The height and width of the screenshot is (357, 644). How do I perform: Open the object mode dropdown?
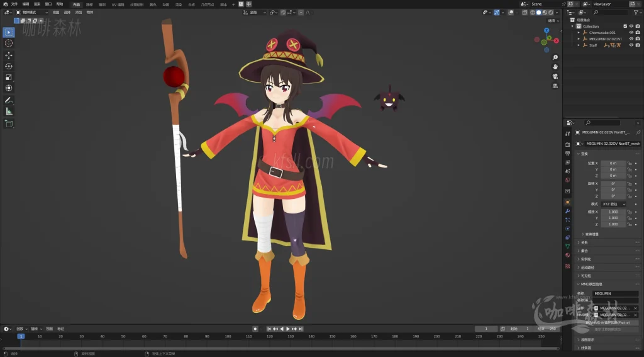pos(31,13)
